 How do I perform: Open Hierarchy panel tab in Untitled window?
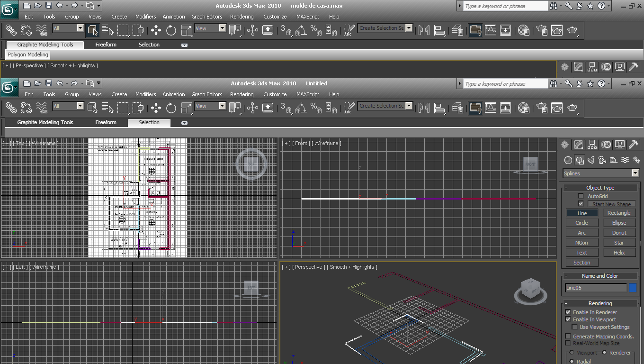[592, 145]
